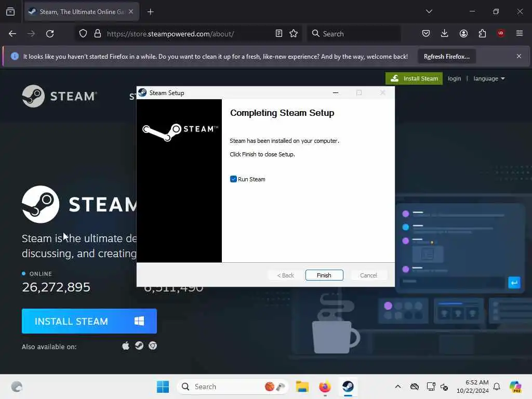Open File Explorer from taskbar
The image size is (532, 399).
(302, 387)
